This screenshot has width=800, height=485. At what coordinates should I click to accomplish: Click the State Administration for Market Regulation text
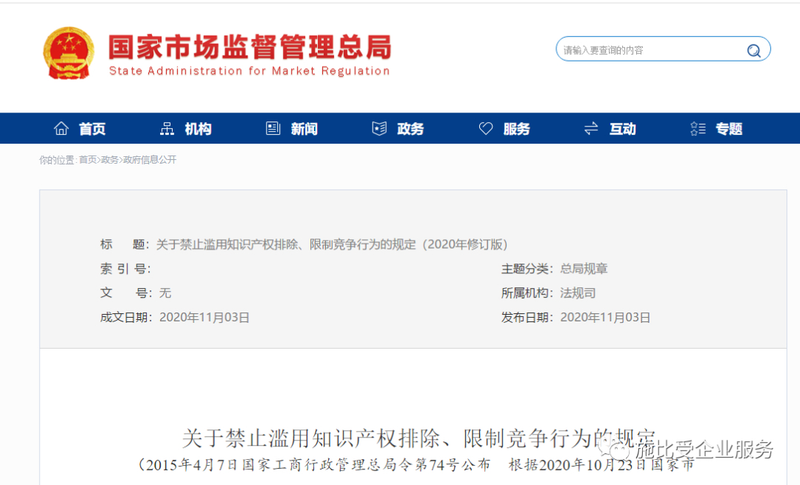(249, 71)
